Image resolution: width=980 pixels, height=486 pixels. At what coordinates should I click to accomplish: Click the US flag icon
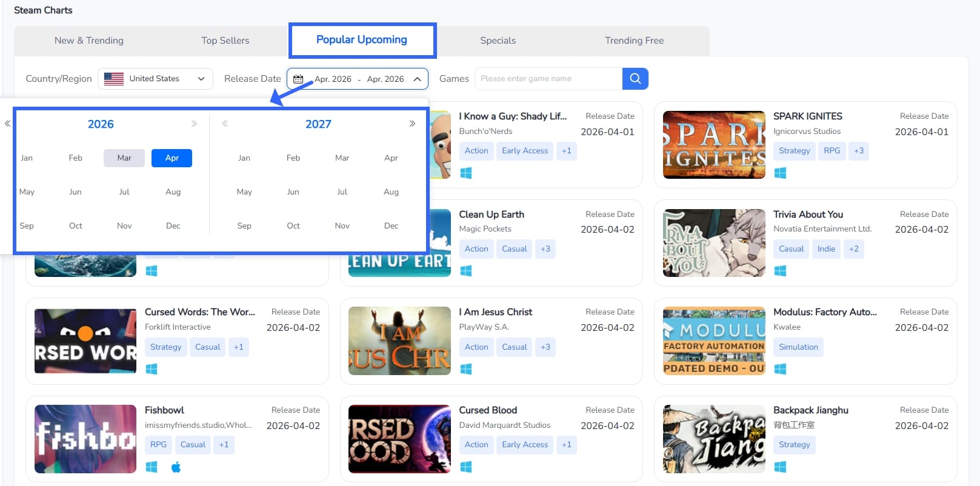(114, 79)
